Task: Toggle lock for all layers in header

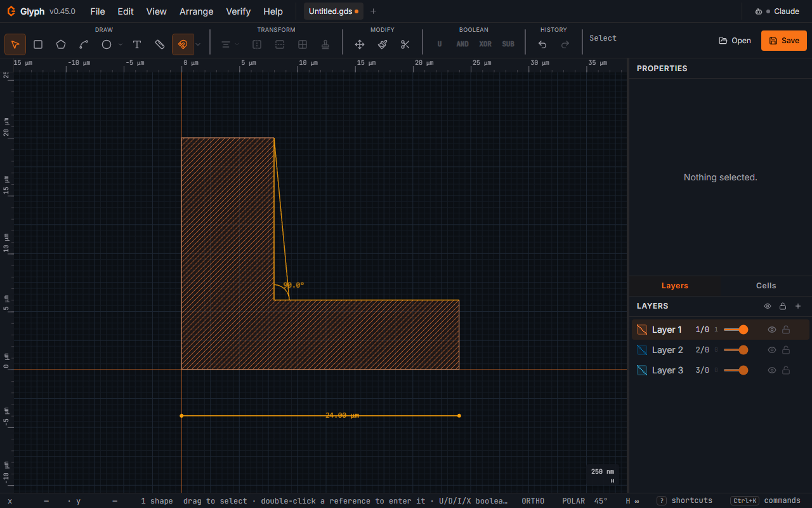Action: [783, 306]
